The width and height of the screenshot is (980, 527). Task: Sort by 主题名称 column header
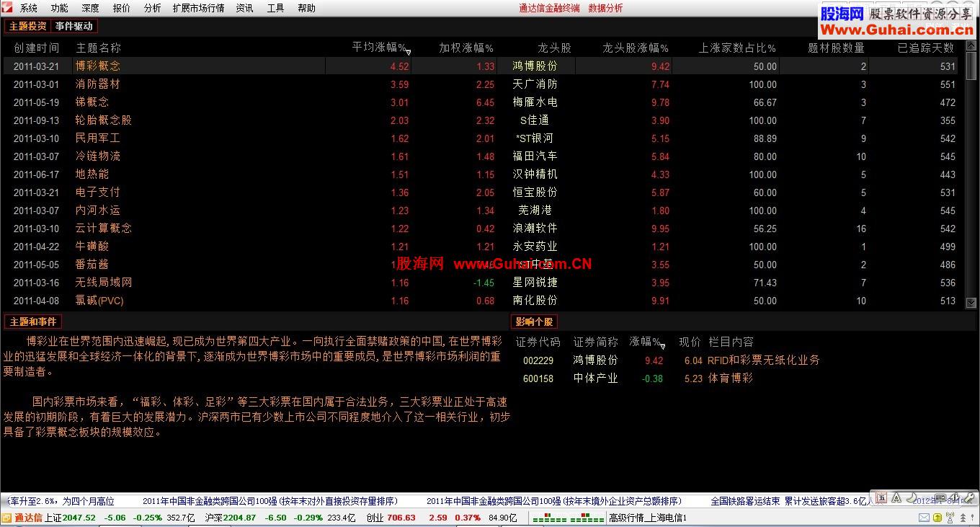99,48
